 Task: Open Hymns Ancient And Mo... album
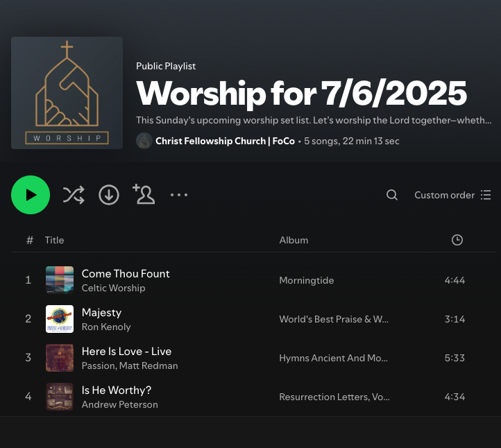pos(333,359)
